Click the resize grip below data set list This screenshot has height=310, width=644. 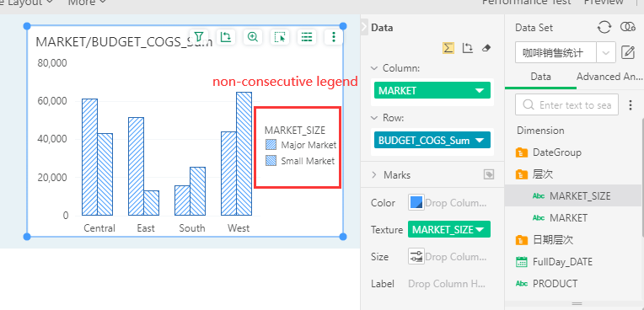pyautogui.click(x=577, y=303)
